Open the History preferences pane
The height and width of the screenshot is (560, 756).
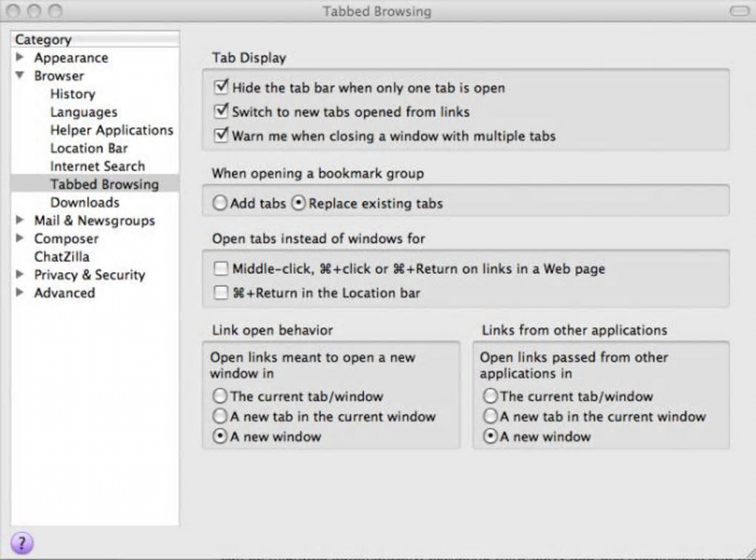pos(73,94)
